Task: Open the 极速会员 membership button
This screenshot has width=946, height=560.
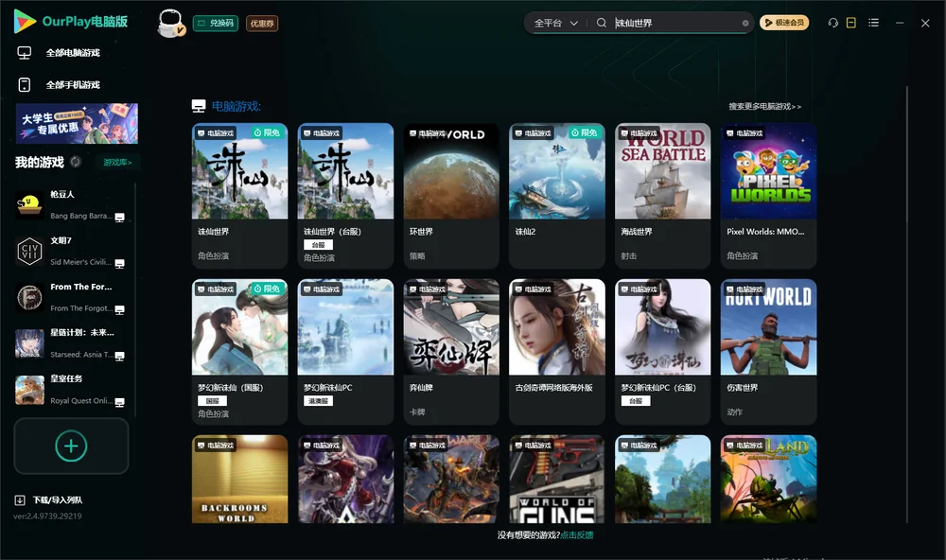Action: point(784,23)
